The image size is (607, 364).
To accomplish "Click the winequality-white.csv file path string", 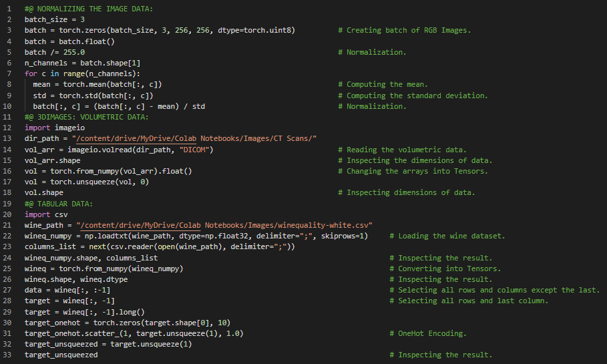I will [x=224, y=225].
